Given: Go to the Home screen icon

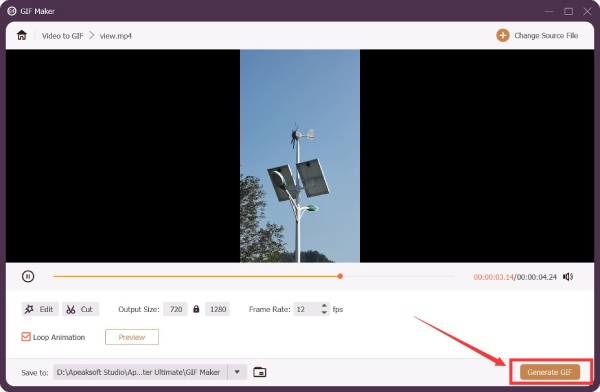Looking at the screenshot, I should pos(22,35).
